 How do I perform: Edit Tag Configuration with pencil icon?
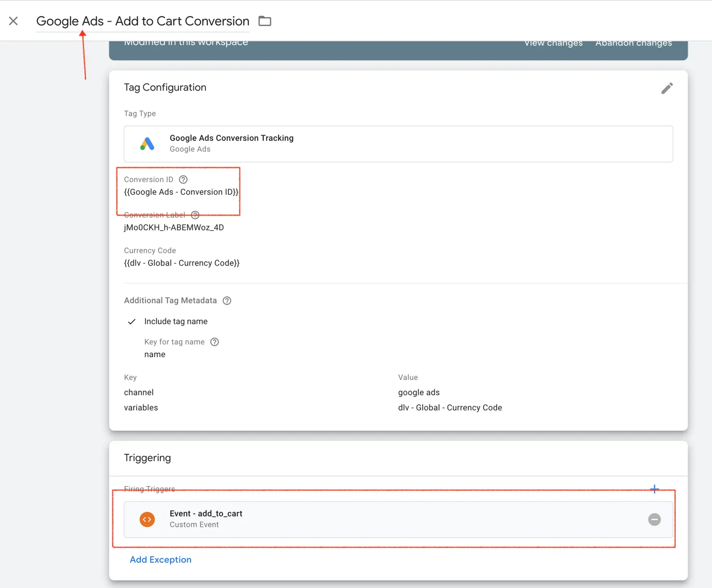point(667,89)
